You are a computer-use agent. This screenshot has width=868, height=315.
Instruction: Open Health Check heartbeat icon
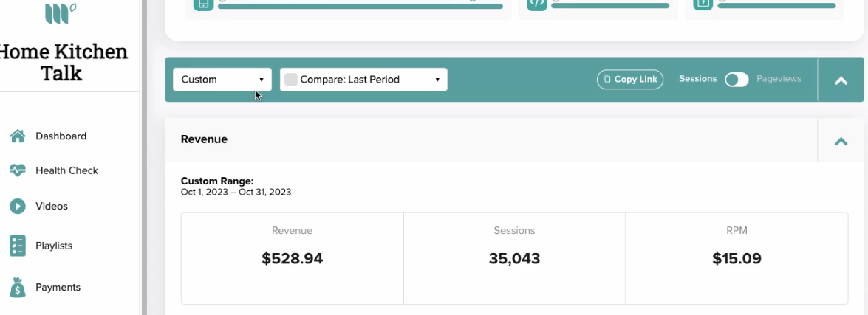(18, 170)
